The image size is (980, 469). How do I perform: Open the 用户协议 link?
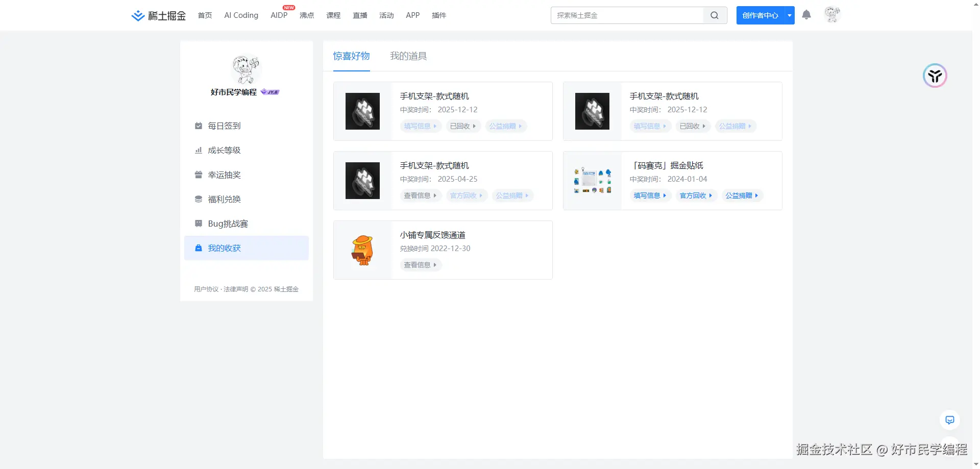[206, 288]
